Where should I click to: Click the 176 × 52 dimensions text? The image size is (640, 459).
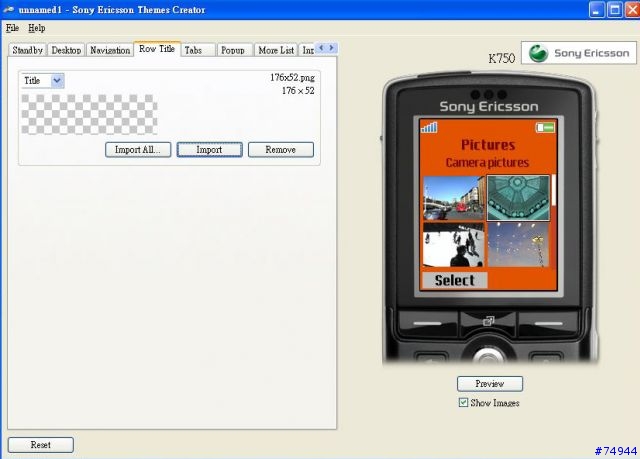point(298,91)
